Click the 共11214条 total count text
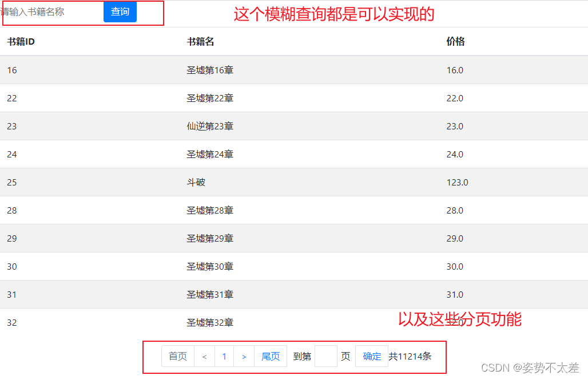The height and width of the screenshot is (379, 588). [x=410, y=356]
